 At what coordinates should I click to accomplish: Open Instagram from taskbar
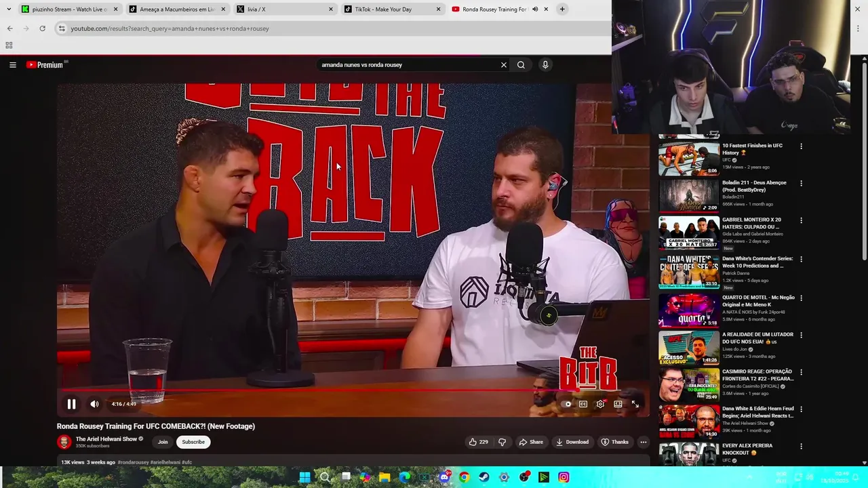[564, 477]
